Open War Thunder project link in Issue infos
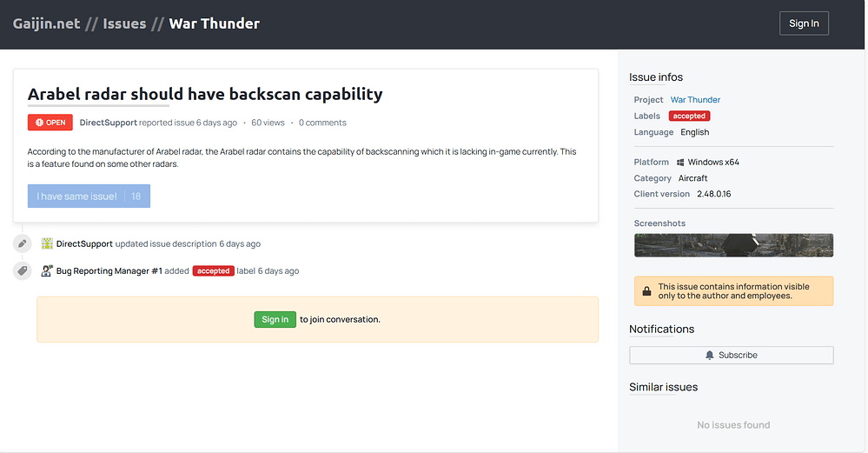 coord(695,100)
